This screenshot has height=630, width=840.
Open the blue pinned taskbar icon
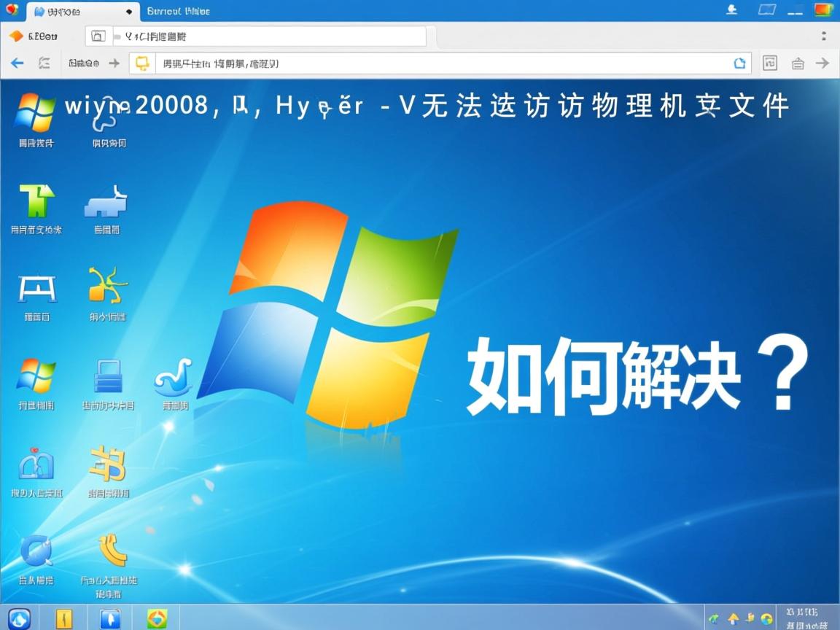click(109, 619)
